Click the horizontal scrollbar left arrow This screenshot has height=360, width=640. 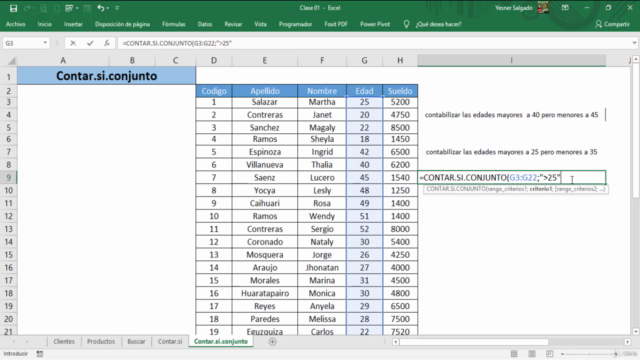pos(396,342)
